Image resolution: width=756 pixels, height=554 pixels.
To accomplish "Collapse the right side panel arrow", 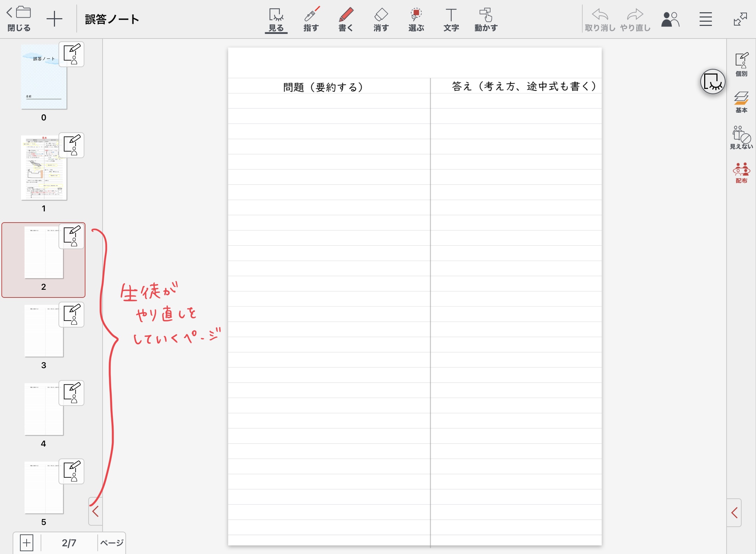I will coord(734,513).
